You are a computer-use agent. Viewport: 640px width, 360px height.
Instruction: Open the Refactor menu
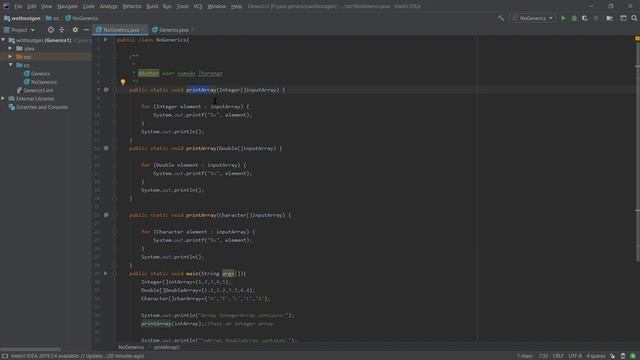pyautogui.click(x=132, y=6)
